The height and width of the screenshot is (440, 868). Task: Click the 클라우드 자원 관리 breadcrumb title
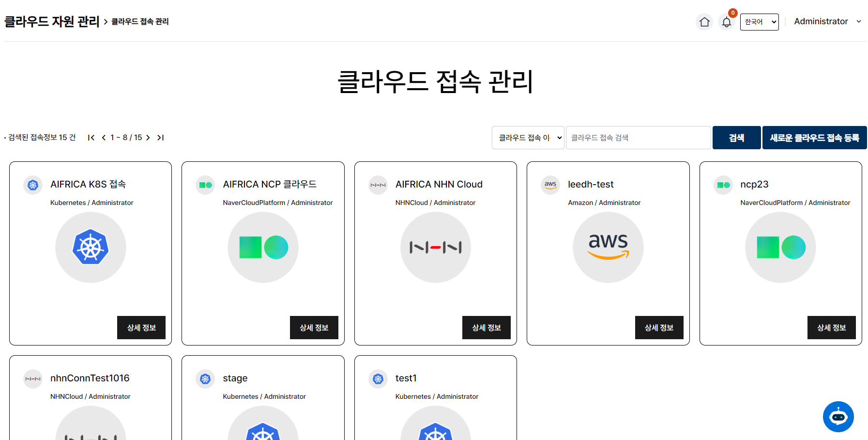52,22
